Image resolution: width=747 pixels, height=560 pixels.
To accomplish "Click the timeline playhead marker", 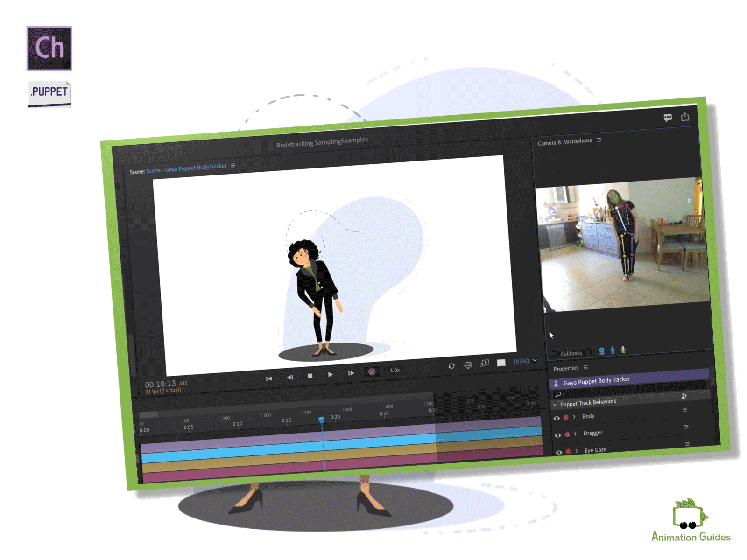I will pos(321,420).
